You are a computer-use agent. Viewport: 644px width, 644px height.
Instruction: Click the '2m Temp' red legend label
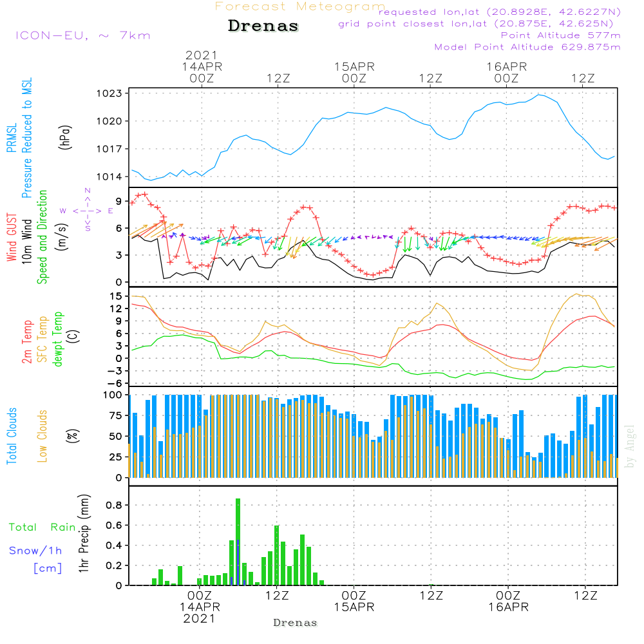(x=26, y=342)
